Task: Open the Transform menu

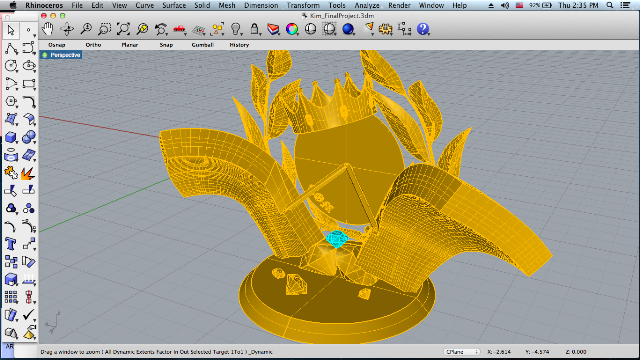Action: pos(303,5)
